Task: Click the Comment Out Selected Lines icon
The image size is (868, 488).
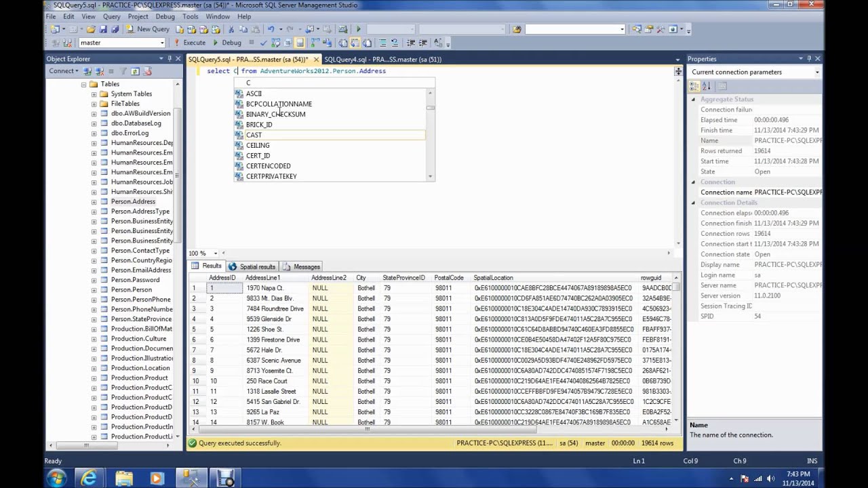Action: click(x=383, y=43)
